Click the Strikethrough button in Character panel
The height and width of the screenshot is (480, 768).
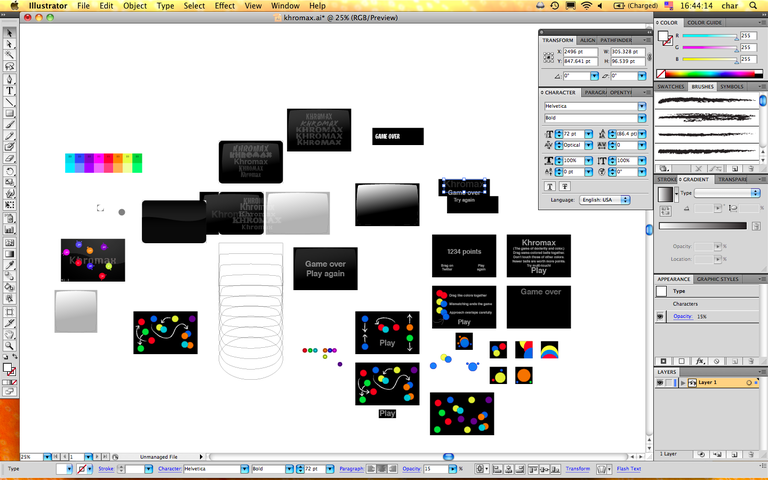[x=565, y=186]
